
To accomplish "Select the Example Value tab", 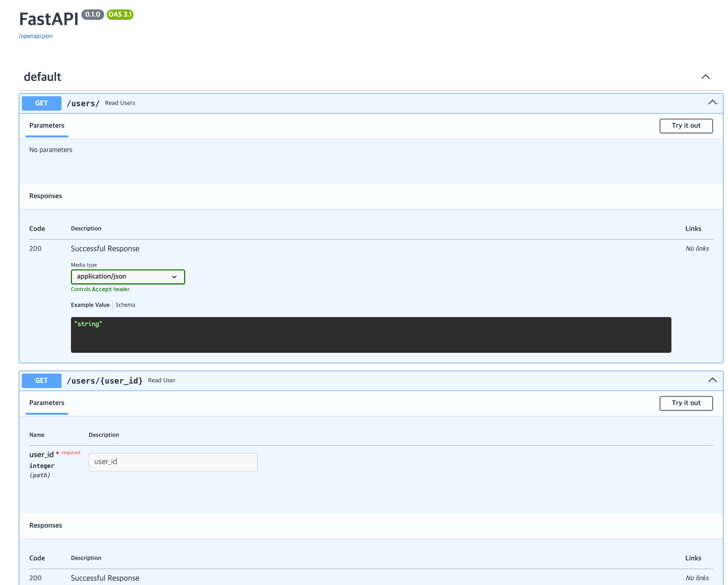I will pos(90,305).
